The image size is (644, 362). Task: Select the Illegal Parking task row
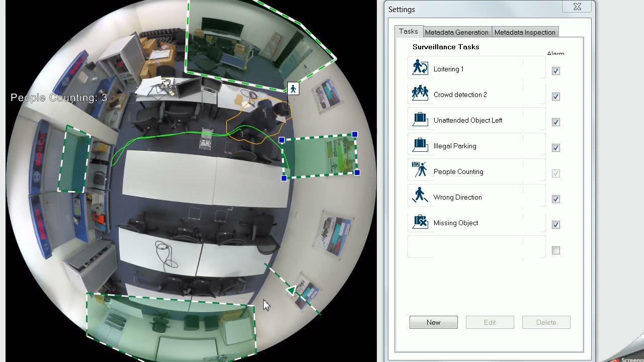pos(476,145)
